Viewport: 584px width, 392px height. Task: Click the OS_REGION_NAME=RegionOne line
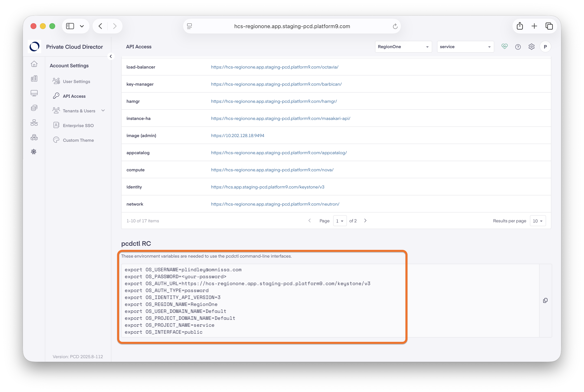click(x=171, y=304)
